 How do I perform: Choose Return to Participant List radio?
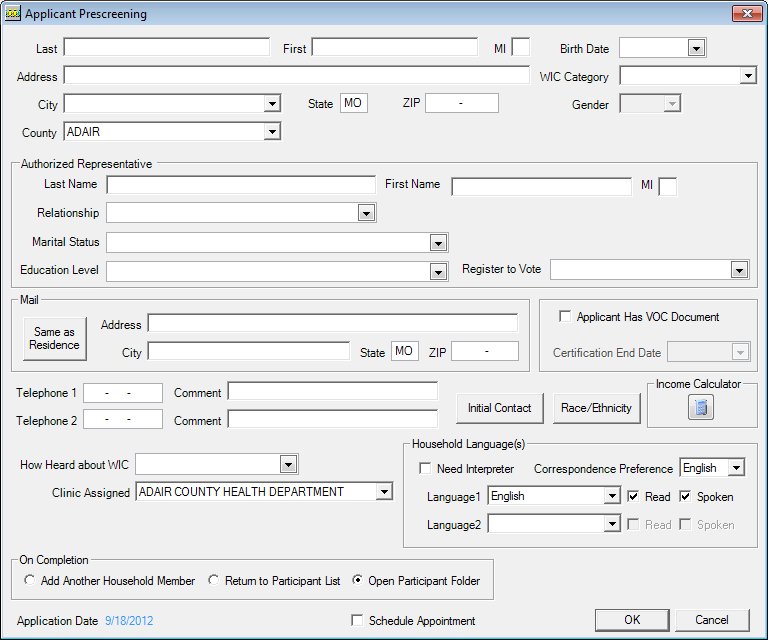(x=214, y=580)
